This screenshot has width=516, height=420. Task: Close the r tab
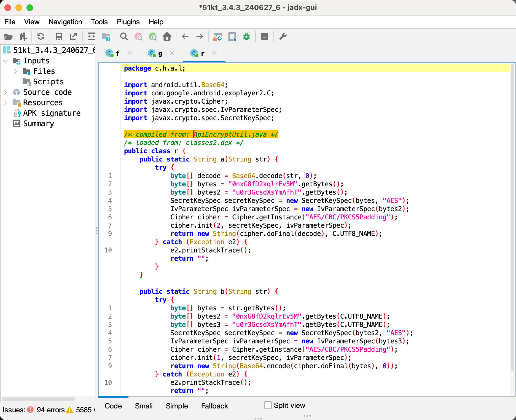(x=214, y=53)
